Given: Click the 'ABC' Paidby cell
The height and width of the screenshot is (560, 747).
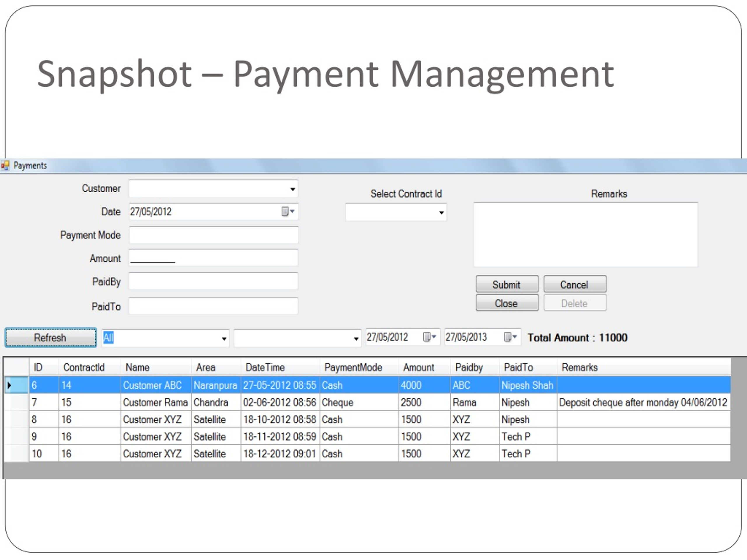Looking at the screenshot, I should [x=475, y=385].
